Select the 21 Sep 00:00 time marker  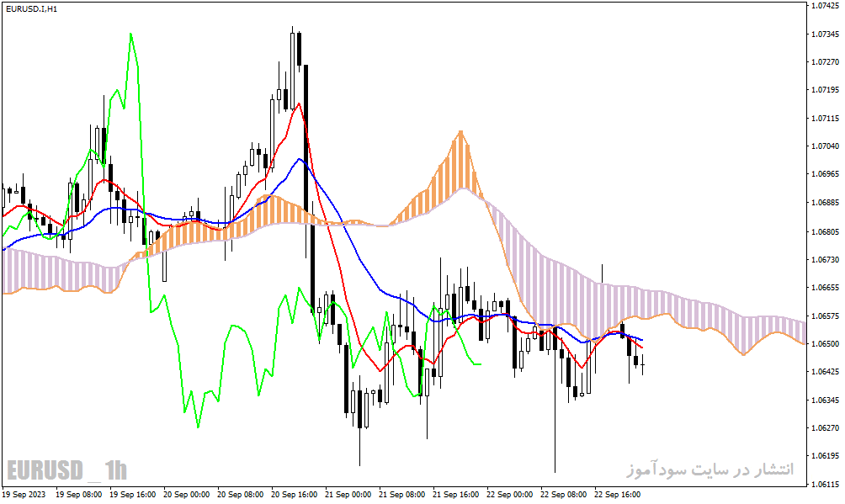coord(348,494)
